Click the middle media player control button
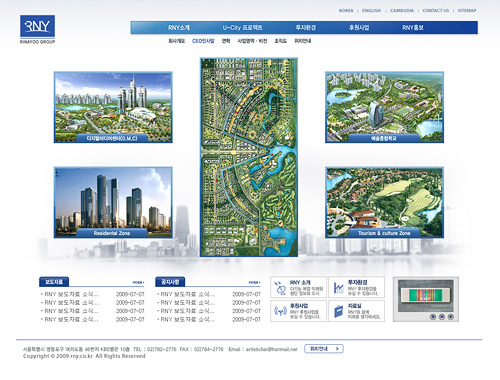Screen dimensions: 500x380 pos(442,317)
